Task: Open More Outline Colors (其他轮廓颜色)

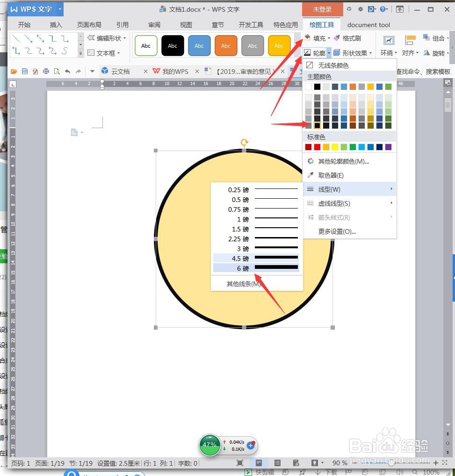Action: [349, 161]
